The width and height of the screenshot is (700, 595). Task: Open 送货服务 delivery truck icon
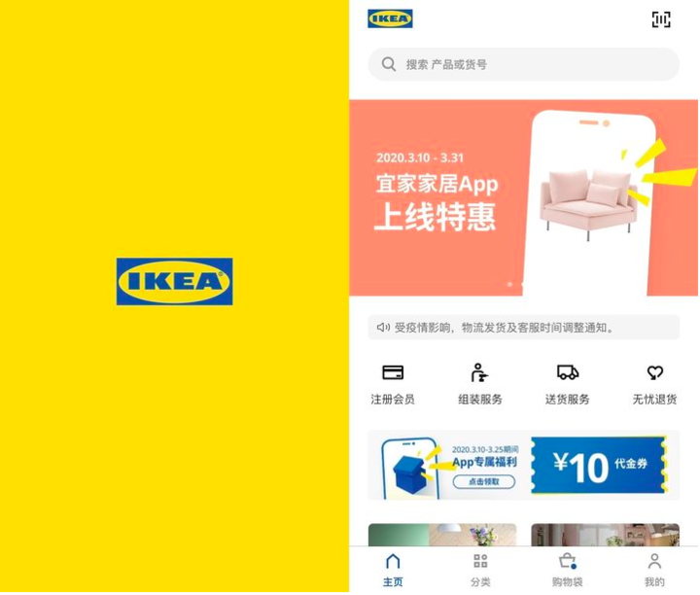tap(568, 372)
